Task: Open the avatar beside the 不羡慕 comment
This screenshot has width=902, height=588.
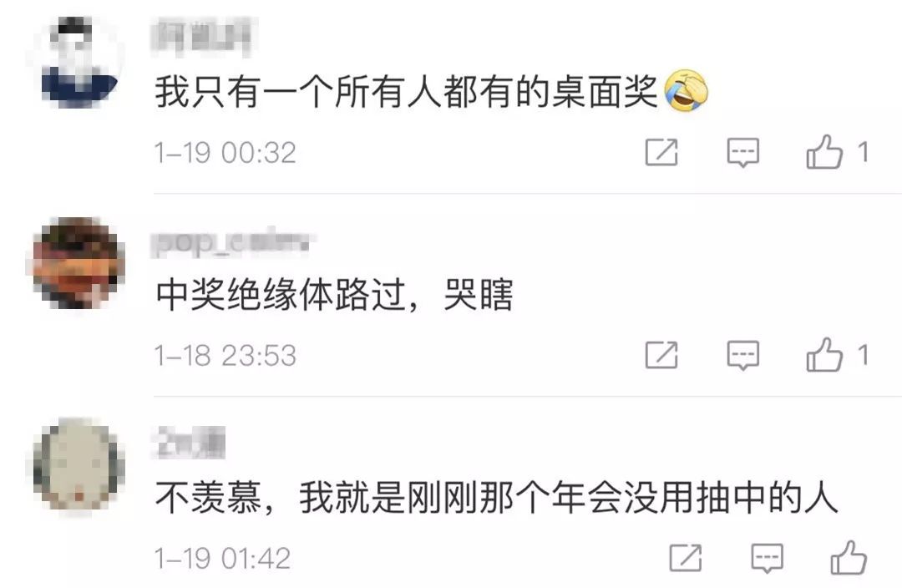Action: click(x=77, y=465)
